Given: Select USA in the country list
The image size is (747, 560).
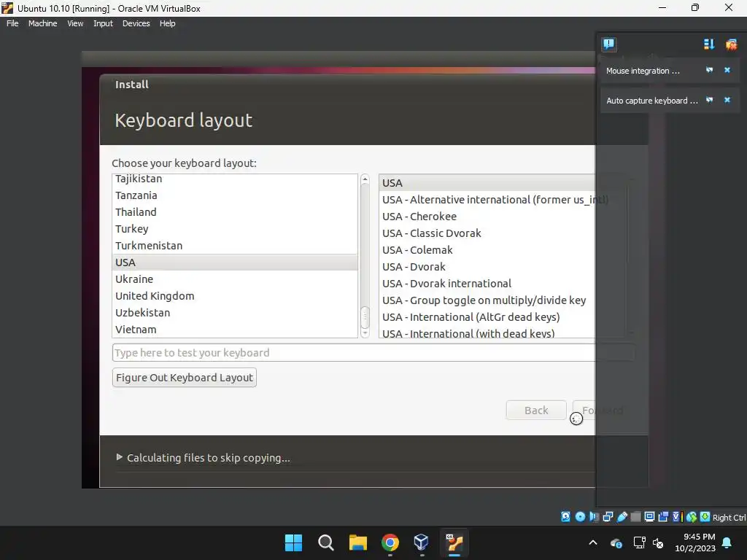Looking at the screenshot, I should [235, 262].
